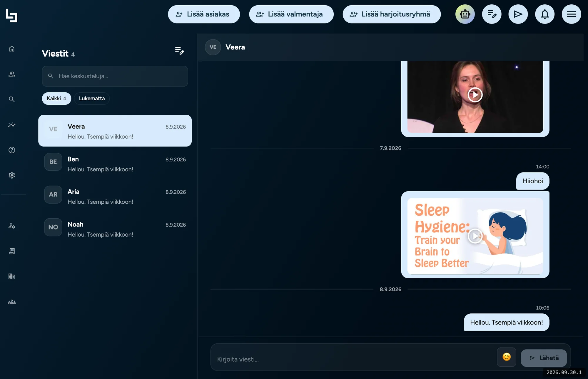Click the Lähetä send button
The width and height of the screenshot is (588, 379).
(544, 358)
